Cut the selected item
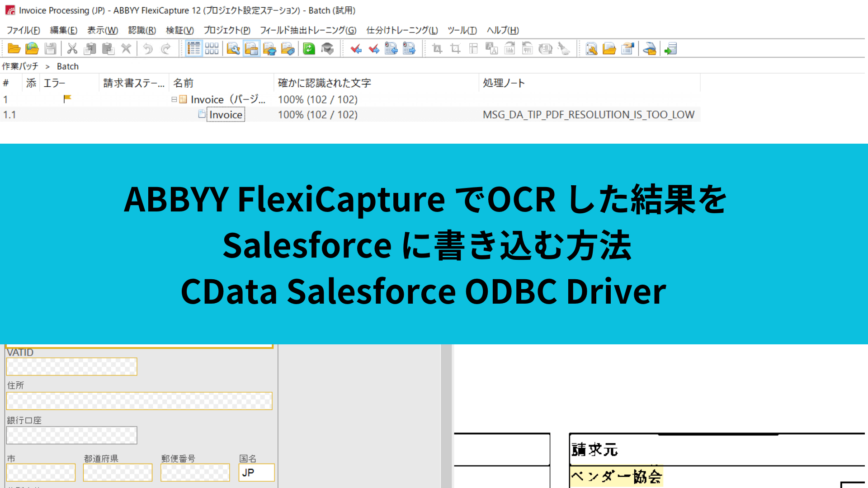This screenshot has height=488, width=868. [72, 48]
